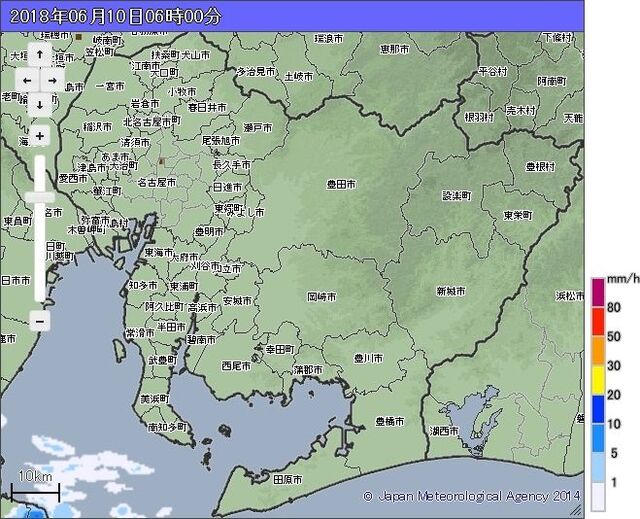The width and height of the screenshot is (640, 519).
Task: Click the 湖西市 label on the map
Action: click(x=444, y=431)
